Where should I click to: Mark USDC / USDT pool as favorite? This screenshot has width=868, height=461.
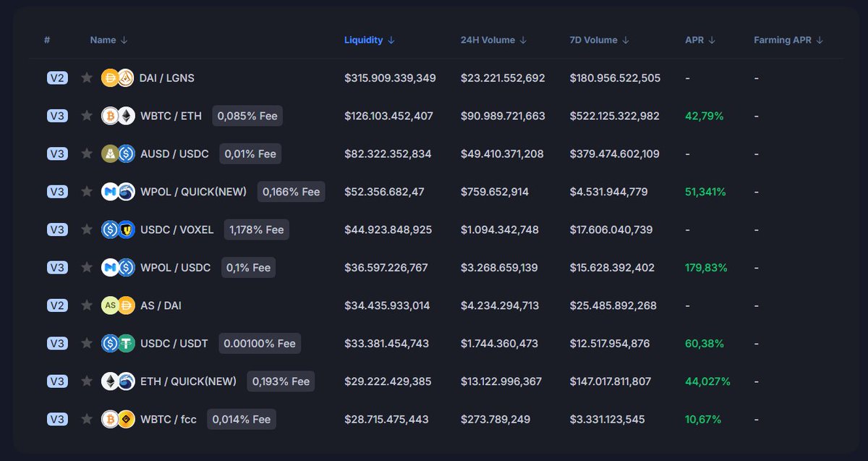coord(87,343)
